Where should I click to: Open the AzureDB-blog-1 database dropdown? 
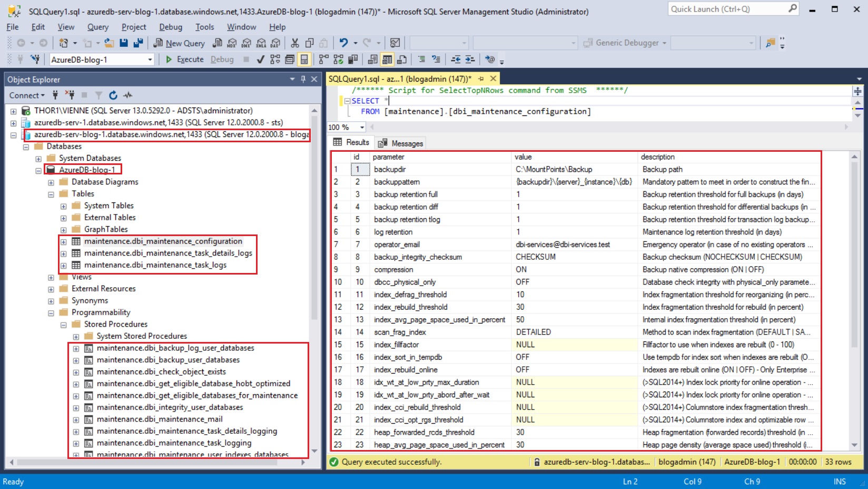tap(150, 60)
